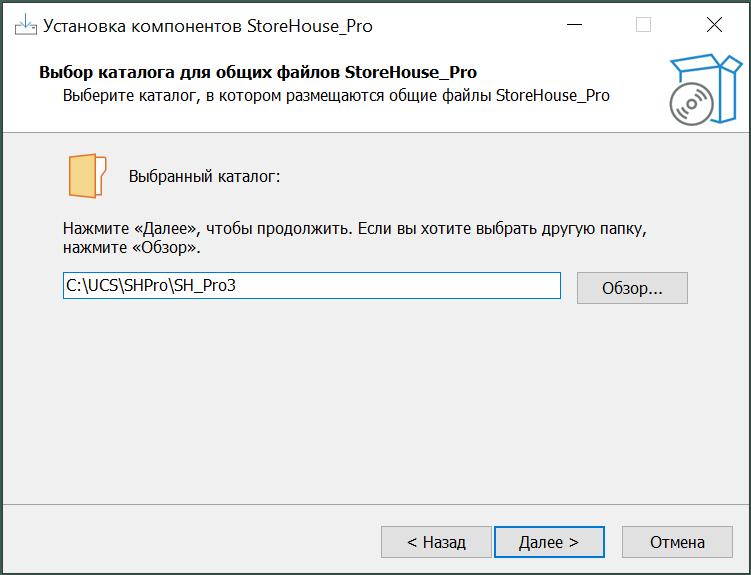This screenshot has height=575, width=751.
Task: Click the StoreHouse_Pro word in the bold heading
Action: point(410,73)
